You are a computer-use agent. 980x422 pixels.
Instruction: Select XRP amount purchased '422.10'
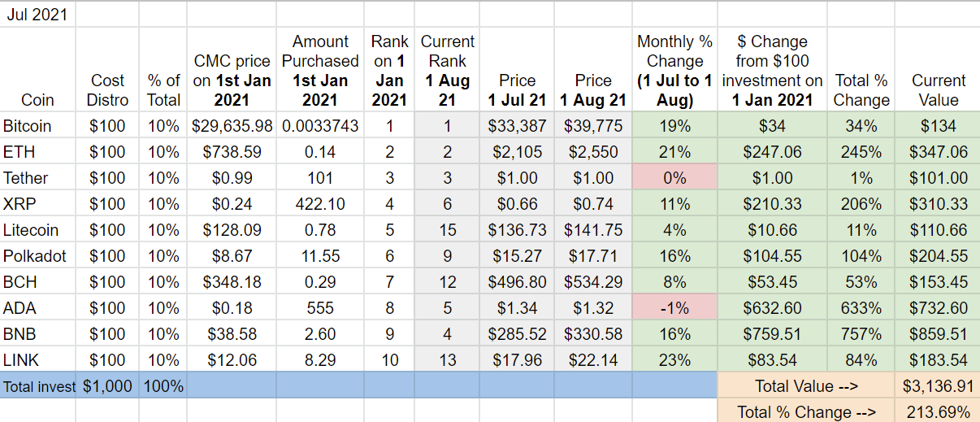click(x=320, y=204)
